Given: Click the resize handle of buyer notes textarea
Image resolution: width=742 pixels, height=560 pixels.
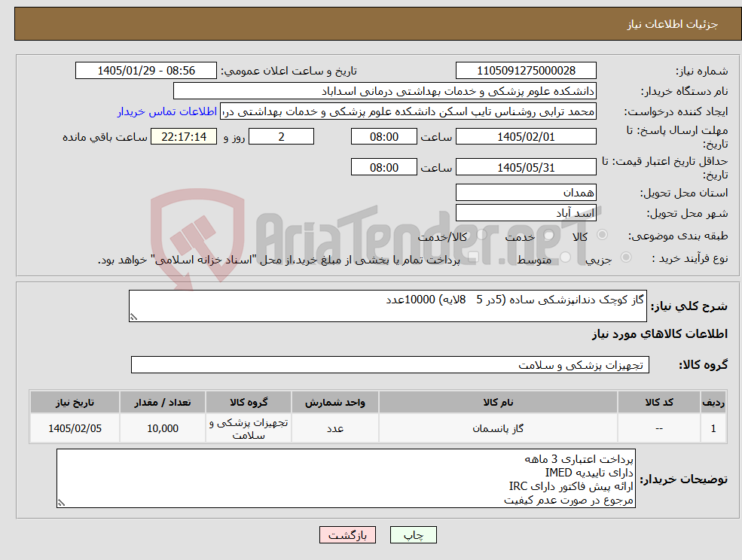Looking at the screenshot, I should coord(61,504).
